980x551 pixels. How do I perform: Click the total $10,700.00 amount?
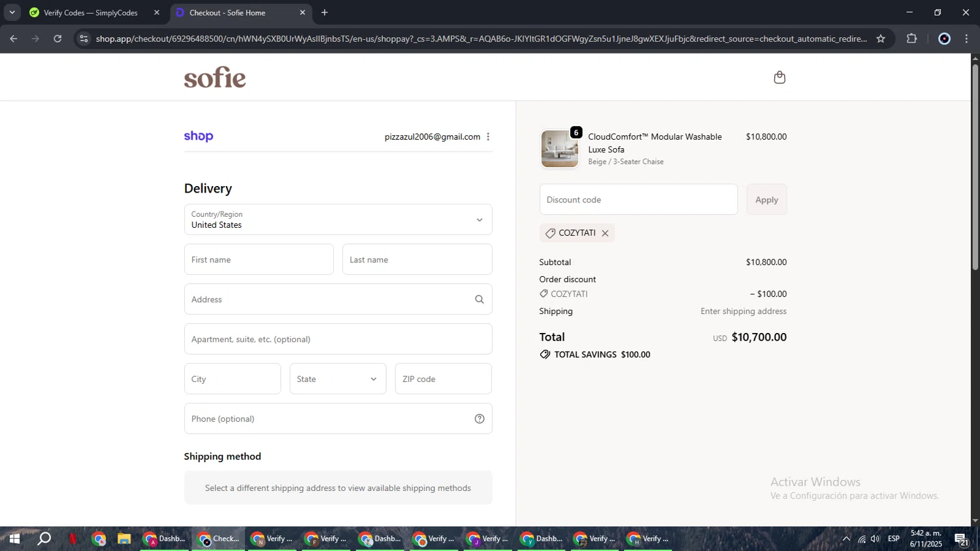click(x=759, y=337)
